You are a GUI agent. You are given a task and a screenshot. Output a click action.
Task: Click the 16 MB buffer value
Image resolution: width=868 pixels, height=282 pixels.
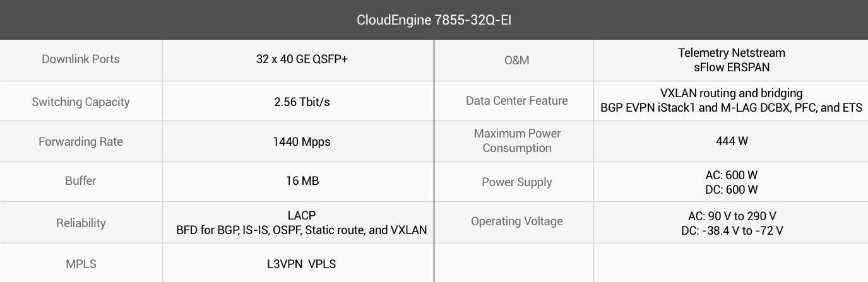(302, 181)
